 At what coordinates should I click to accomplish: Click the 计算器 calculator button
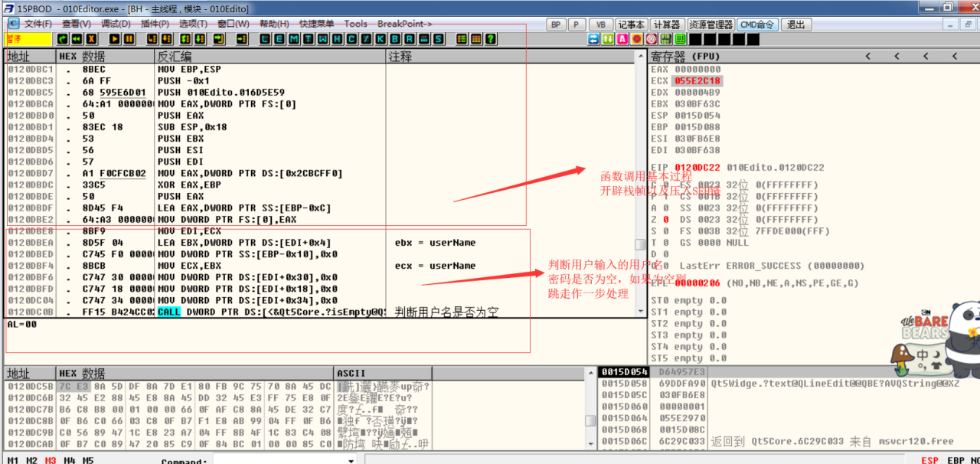666,25
